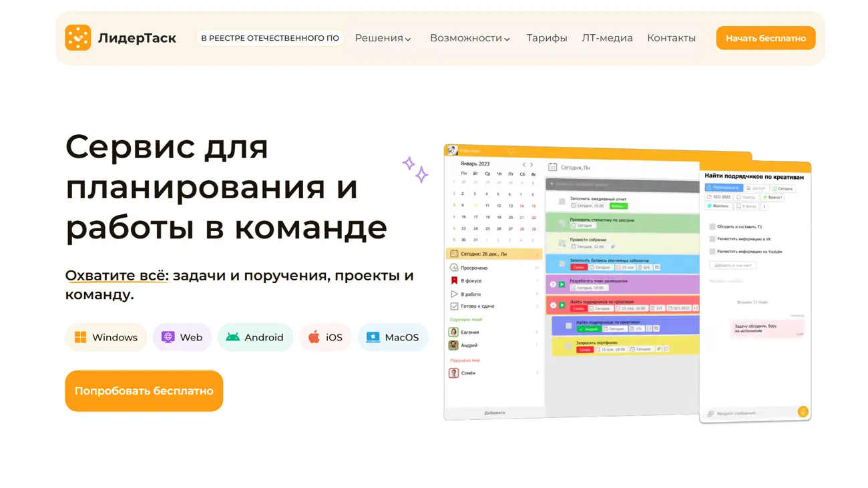This screenshot has height=488, width=868.
Task: Click the Готово к сдаче checkmark icon
Action: coord(454,306)
